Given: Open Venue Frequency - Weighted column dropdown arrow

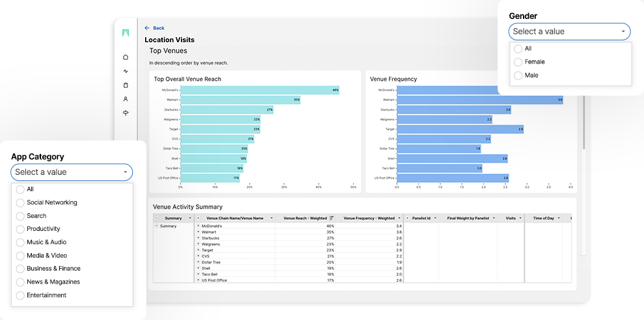Looking at the screenshot, I should point(399,218).
